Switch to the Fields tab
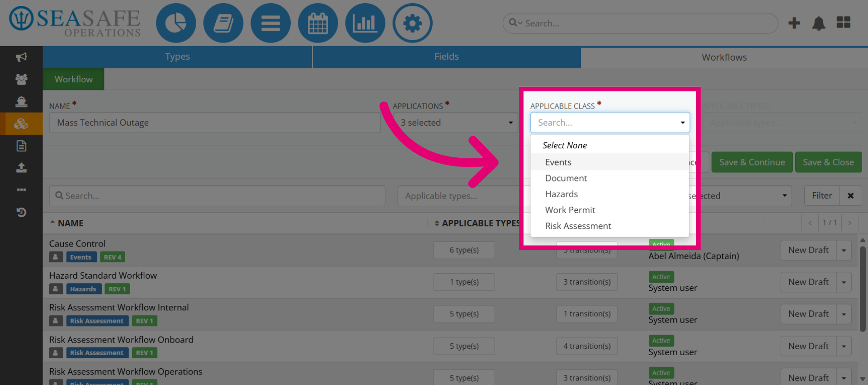The image size is (868, 385). click(447, 57)
